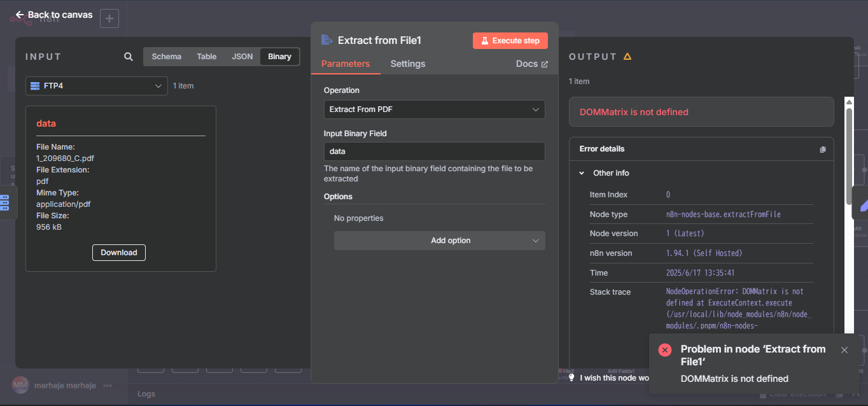Click the Execute step button
Screen dimensions: 868x406
[x=510, y=41]
